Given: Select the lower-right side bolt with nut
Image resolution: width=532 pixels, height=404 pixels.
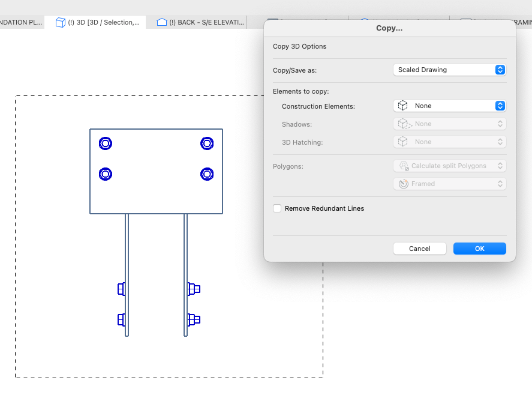Looking at the screenshot, I should point(193,319).
